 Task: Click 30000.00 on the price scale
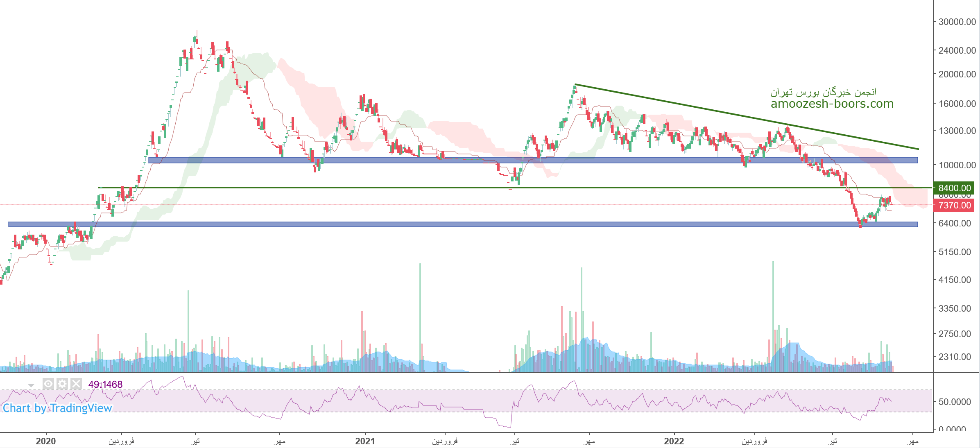pos(957,22)
